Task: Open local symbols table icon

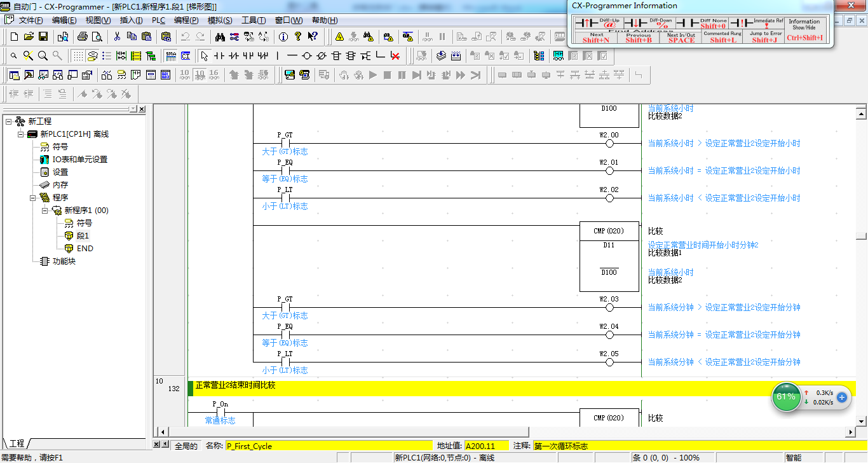Action: 121,75
